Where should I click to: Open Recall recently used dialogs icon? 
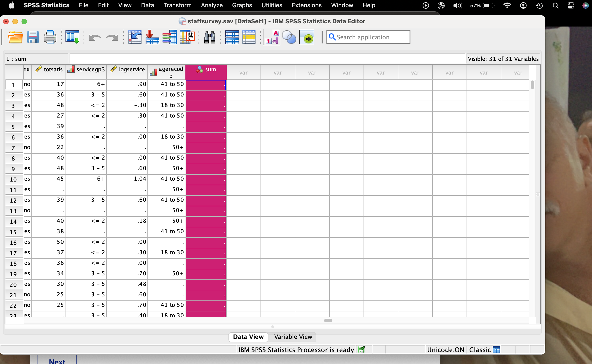[72, 37]
